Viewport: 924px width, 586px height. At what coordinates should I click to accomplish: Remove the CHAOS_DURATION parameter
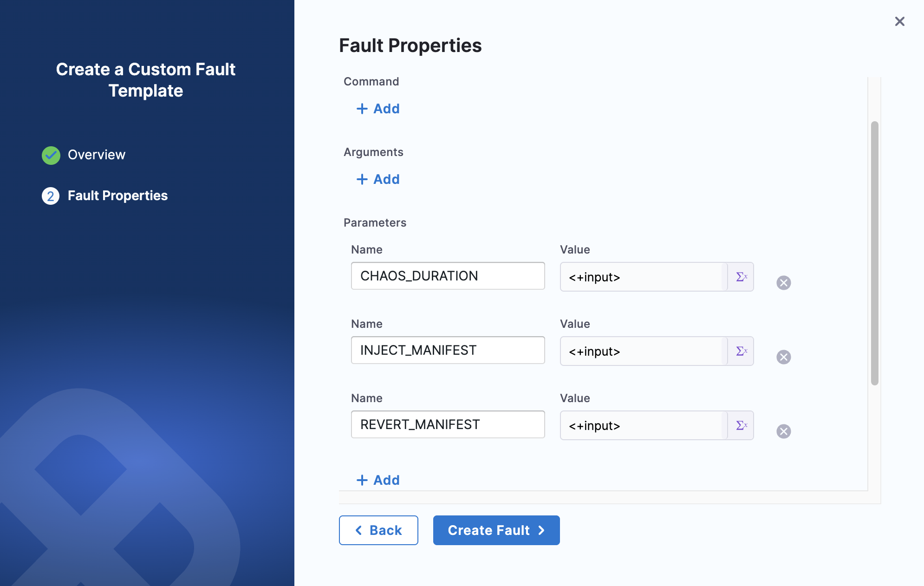tap(784, 282)
